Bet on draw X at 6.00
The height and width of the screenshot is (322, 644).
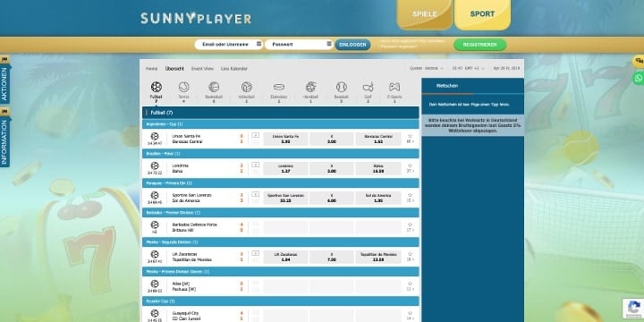[x=332, y=198]
